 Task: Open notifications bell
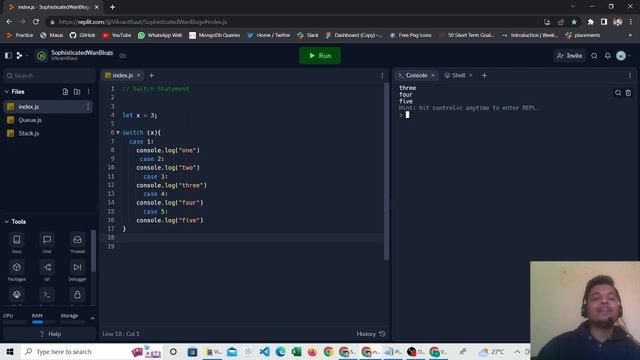[607, 56]
